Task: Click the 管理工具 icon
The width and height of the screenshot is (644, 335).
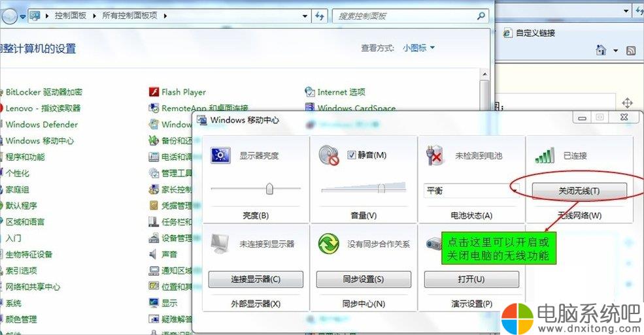Action: [154, 173]
